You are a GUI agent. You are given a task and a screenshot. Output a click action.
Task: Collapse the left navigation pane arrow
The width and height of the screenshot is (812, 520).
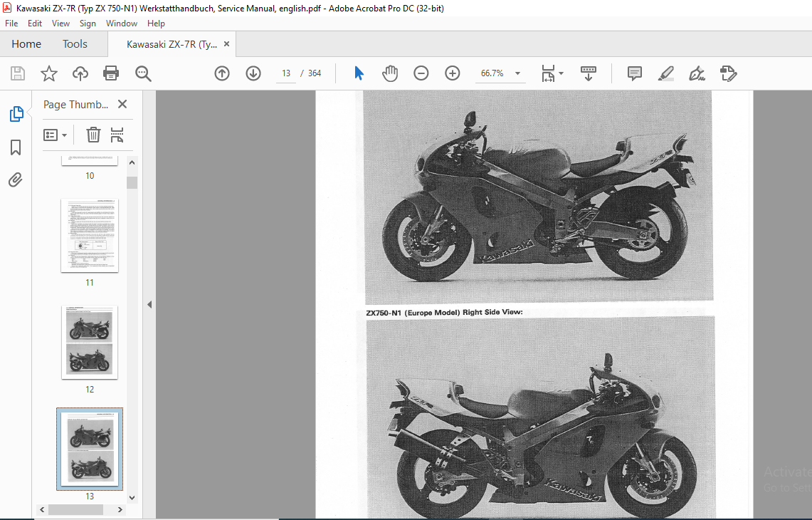pos(149,305)
